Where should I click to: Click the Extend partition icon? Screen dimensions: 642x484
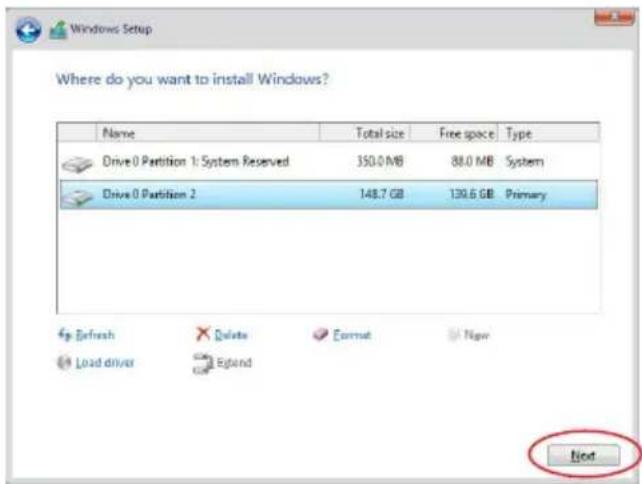click(x=203, y=364)
